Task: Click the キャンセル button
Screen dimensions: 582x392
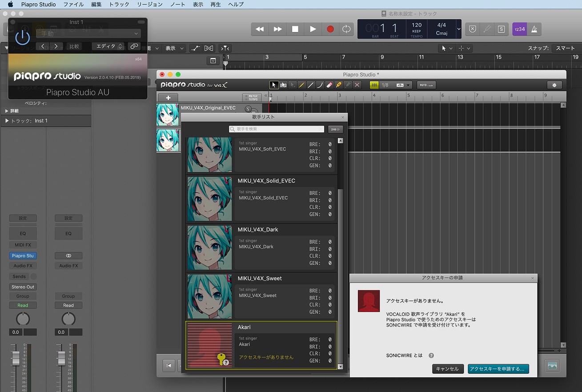Action: pos(448,369)
